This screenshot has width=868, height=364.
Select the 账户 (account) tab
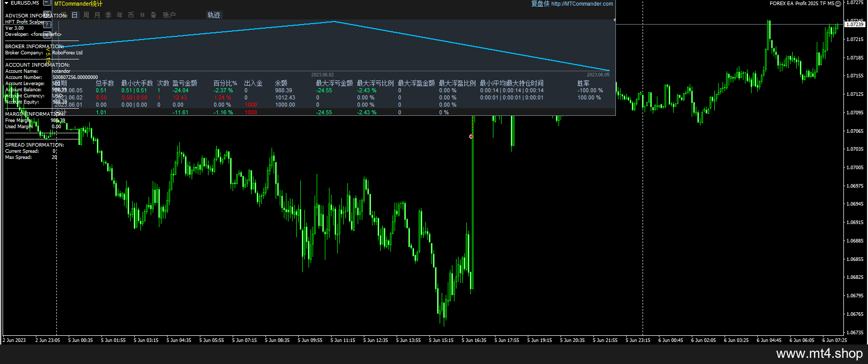pyautogui.click(x=169, y=15)
